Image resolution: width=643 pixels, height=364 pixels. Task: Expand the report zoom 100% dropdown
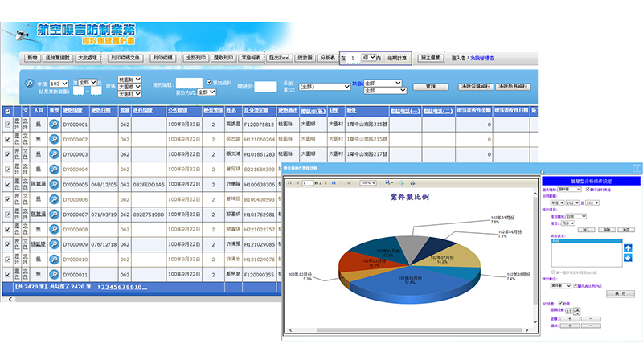pos(368,183)
